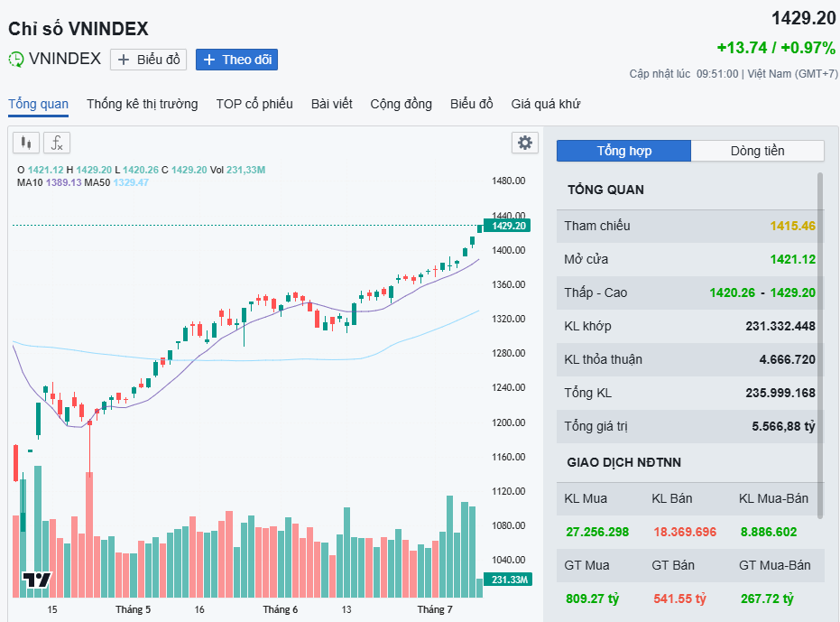The height and width of the screenshot is (622, 840).
Task: Click the Tháng 6 date label on time axis
Action: 281,609
